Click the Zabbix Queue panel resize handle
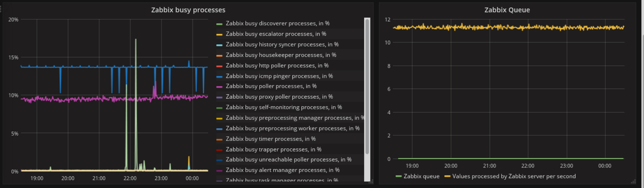The height and width of the screenshot is (188, 644). (633, 181)
